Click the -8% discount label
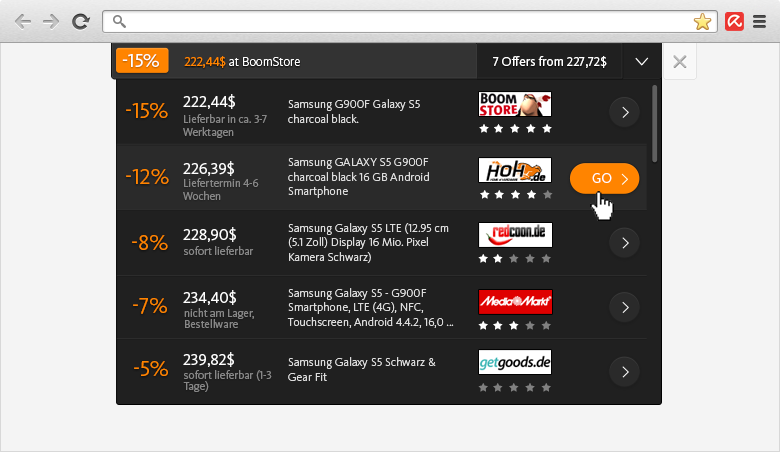This screenshot has height=452, width=780. click(x=149, y=243)
